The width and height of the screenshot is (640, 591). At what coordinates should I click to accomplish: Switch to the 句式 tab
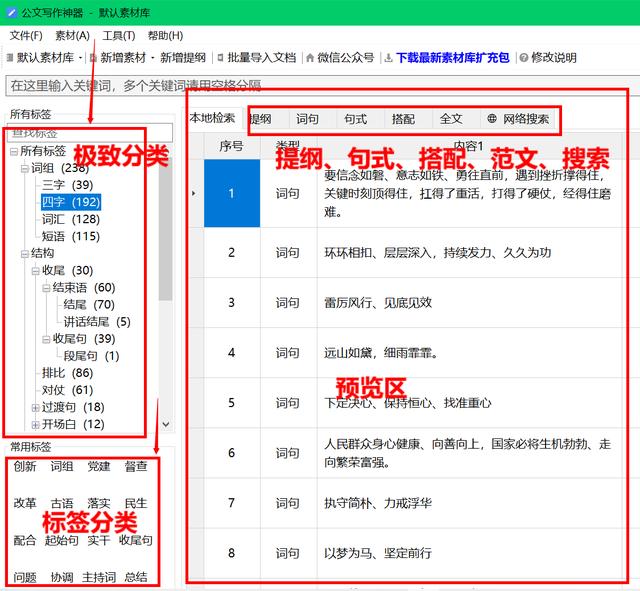[x=355, y=119]
